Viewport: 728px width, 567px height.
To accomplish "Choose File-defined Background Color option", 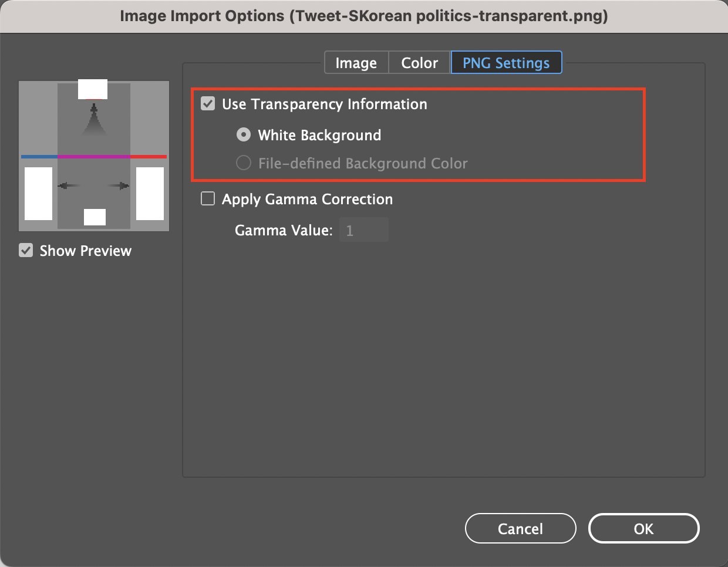I will (x=243, y=163).
